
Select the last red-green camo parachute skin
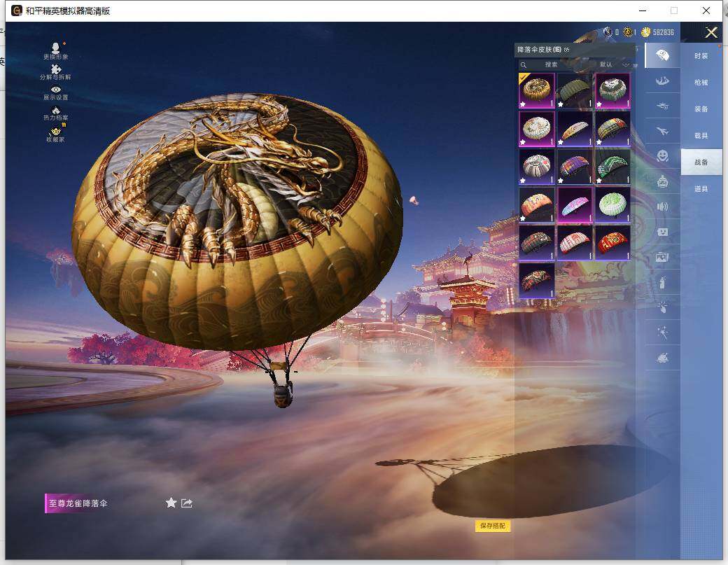tap(536, 281)
